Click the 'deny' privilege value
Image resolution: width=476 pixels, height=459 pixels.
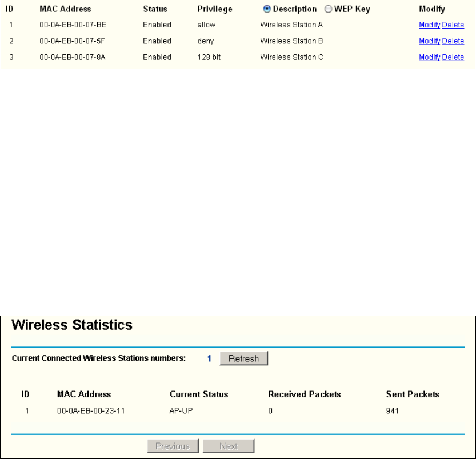pyautogui.click(x=206, y=41)
